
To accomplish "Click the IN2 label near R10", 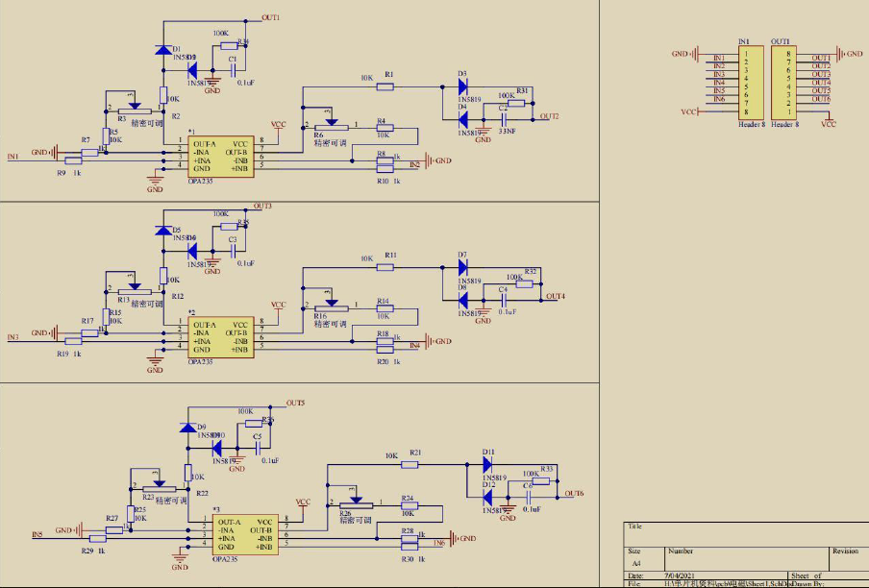I will click(414, 165).
